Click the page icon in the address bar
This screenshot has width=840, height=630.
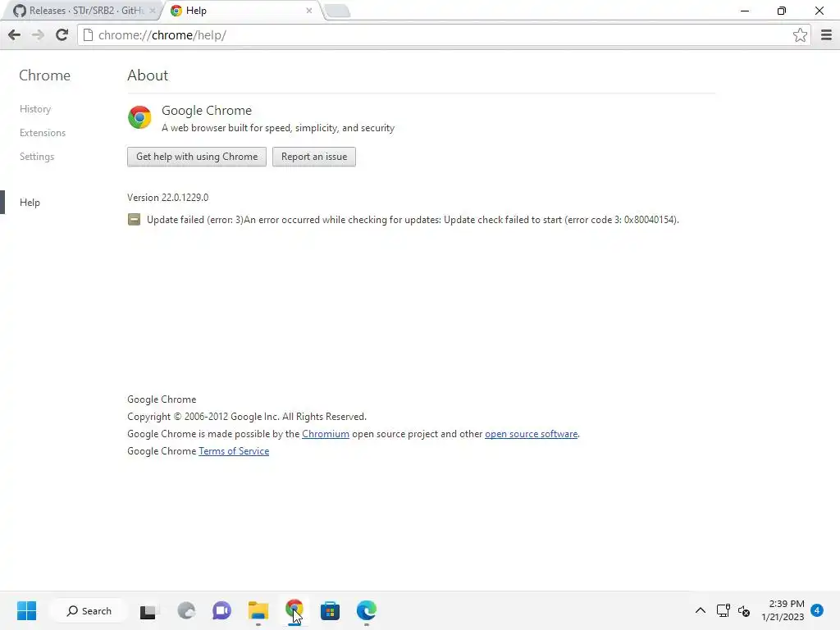click(x=89, y=35)
